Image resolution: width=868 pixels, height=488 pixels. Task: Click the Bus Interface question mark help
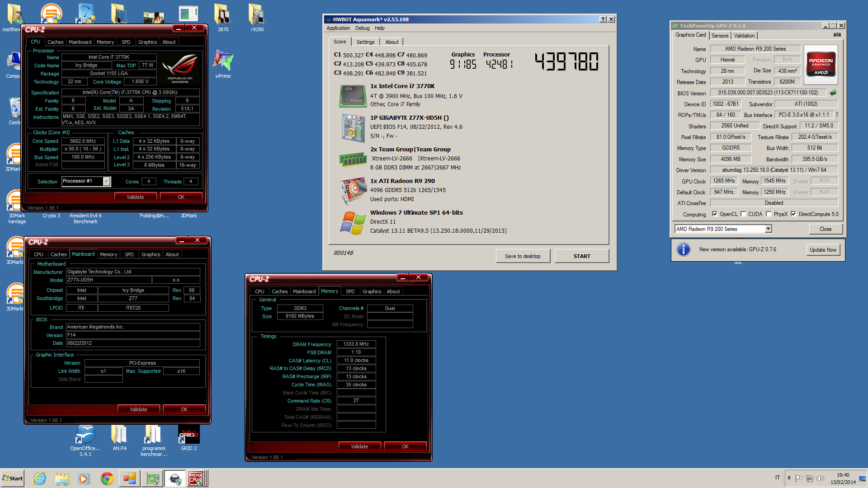click(837, 115)
